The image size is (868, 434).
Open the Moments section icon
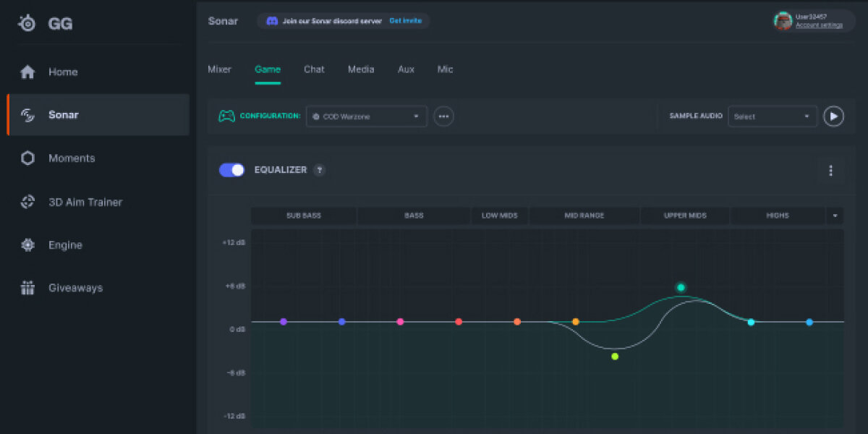pyautogui.click(x=27, y=158)
